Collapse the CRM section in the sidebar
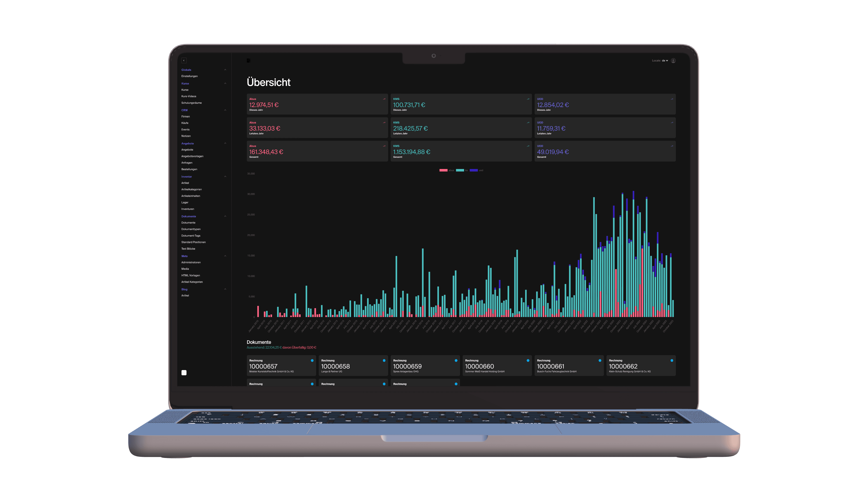This screenshot has width=868, height=488. (225, 110)
